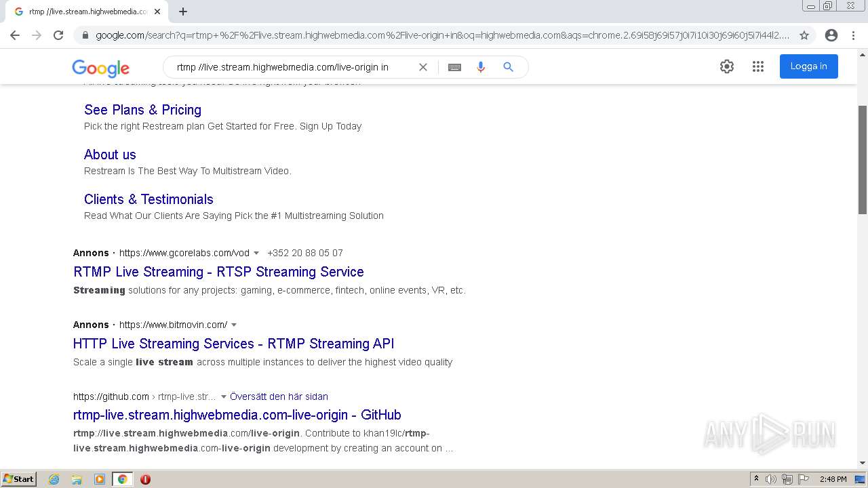Open the About us link
The height and width of the screenshot is (488, 868).
click(x=110, y=155)
